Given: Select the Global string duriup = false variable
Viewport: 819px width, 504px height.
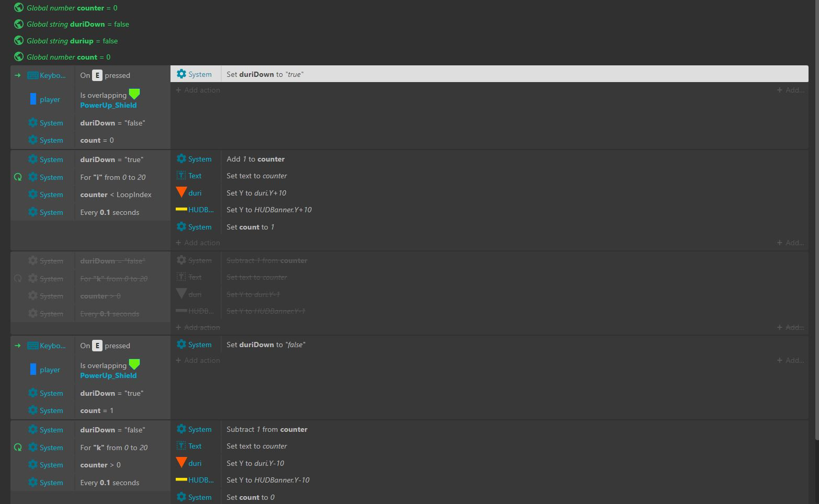Looking at the screenshot, I should click(72, 41).
